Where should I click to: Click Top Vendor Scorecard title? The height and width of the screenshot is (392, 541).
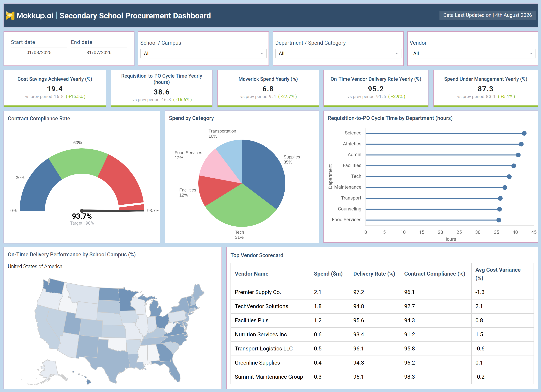tap(257, 255)
